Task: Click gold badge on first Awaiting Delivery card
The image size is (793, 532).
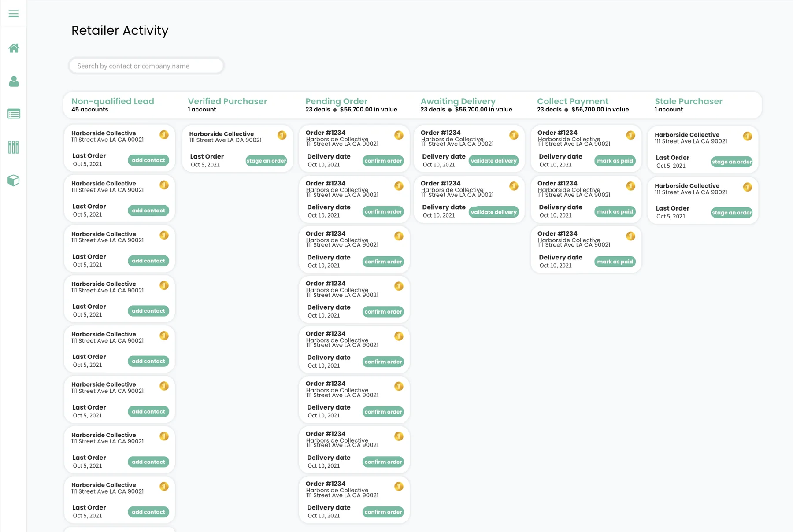Action: coord(514,135)
